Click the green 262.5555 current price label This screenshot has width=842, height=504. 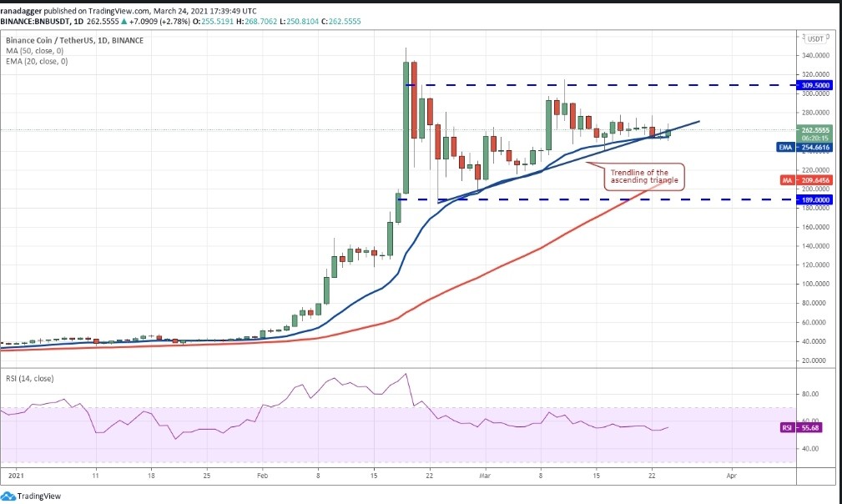coord(815,130)
